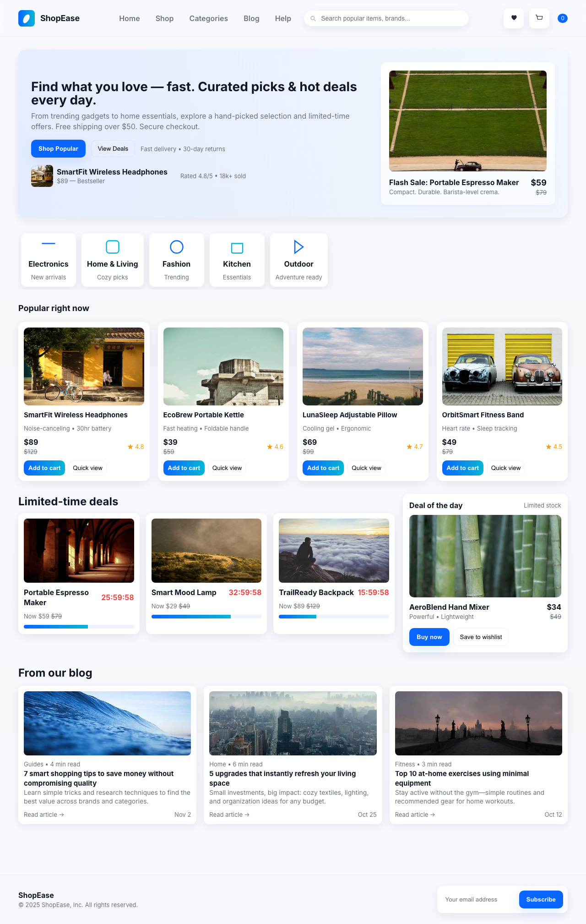
Task: Click the Flash Sale Portable Espresso Maker title
Action: point(454,182)
